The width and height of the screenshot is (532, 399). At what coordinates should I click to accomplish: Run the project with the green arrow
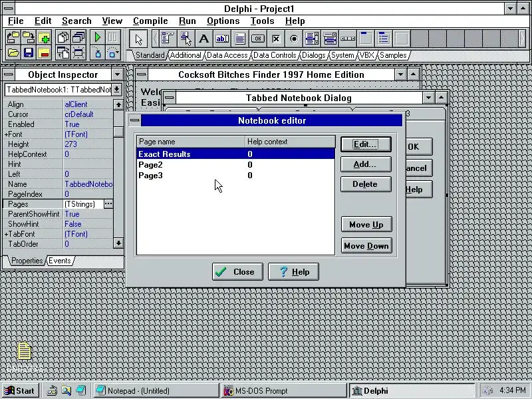[98, 37]
